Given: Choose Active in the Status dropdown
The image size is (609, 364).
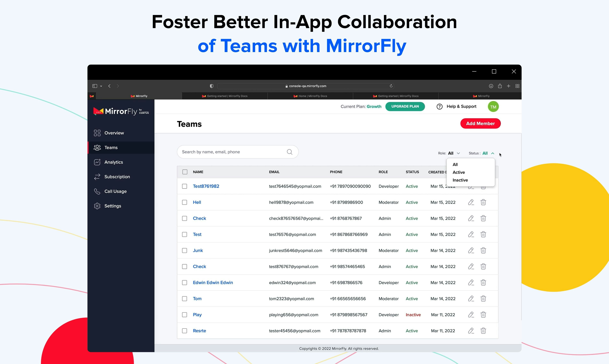Looking at the screenshot, I should click(x=458, y=172).
